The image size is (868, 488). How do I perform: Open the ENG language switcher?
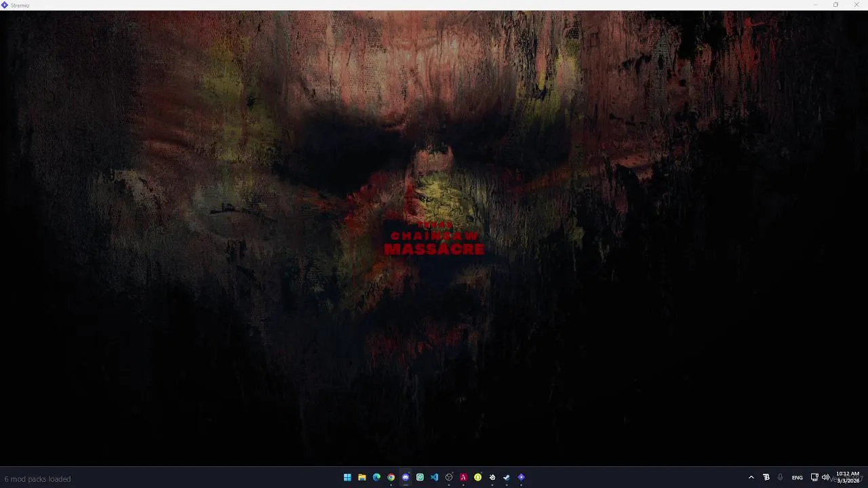click(x=797, y=477)
